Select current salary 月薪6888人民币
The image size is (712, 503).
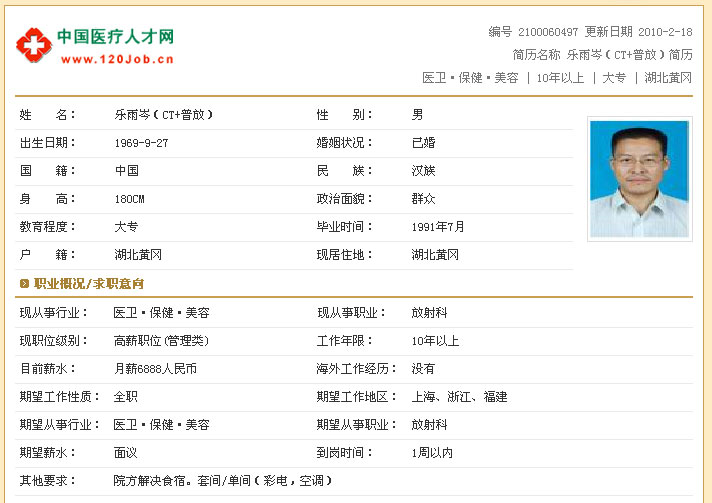click(155, 369)
